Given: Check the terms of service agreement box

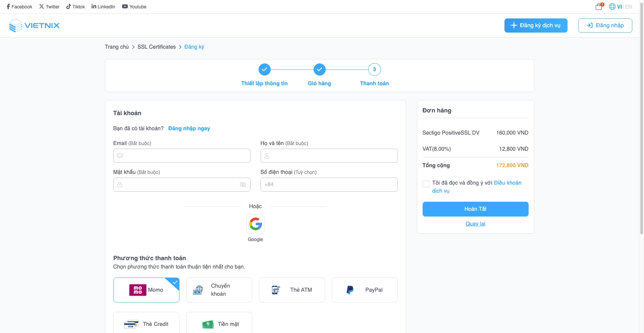Looking at the screenshot, I should click(426, 184).
